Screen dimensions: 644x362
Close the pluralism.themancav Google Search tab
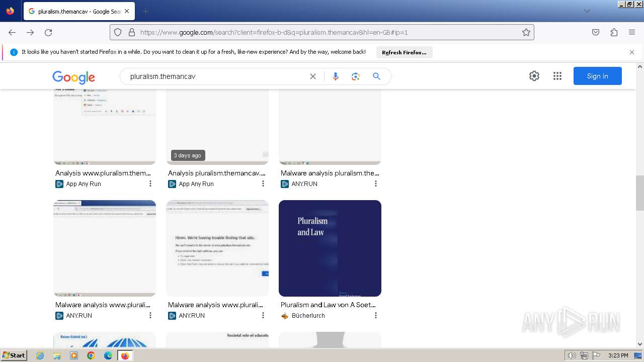tap(127, 11)
